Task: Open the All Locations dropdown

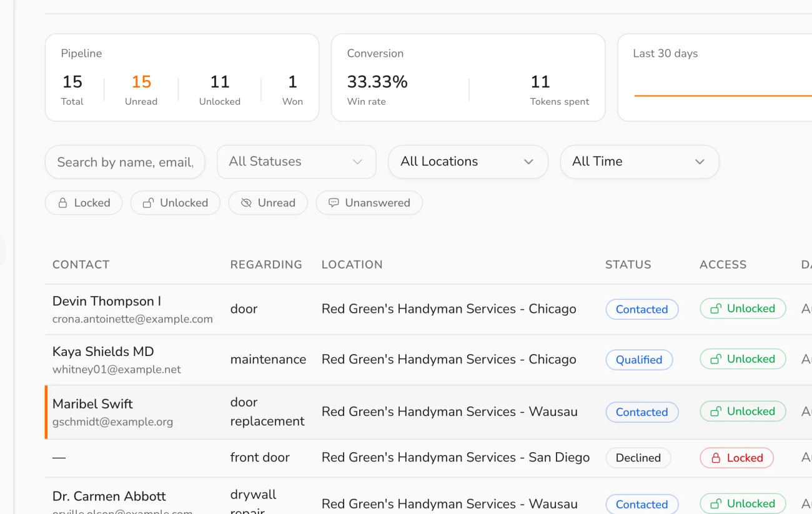Action: point(468,162)
